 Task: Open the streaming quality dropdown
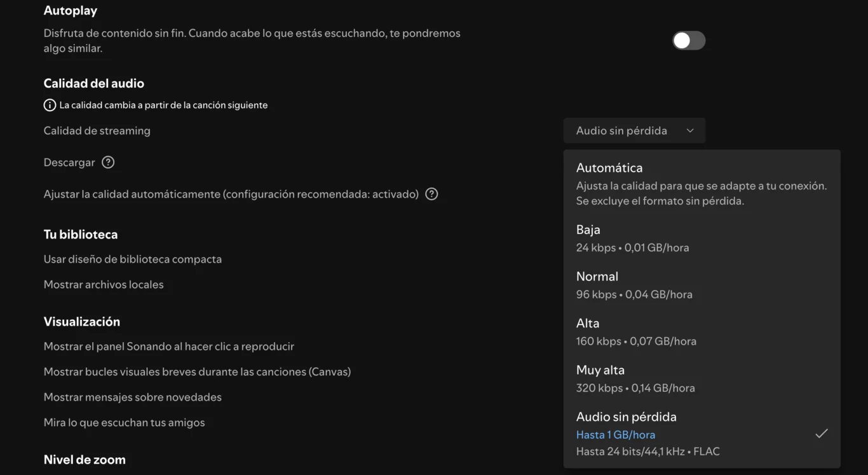pyautogui.click(x=634, y=131)
